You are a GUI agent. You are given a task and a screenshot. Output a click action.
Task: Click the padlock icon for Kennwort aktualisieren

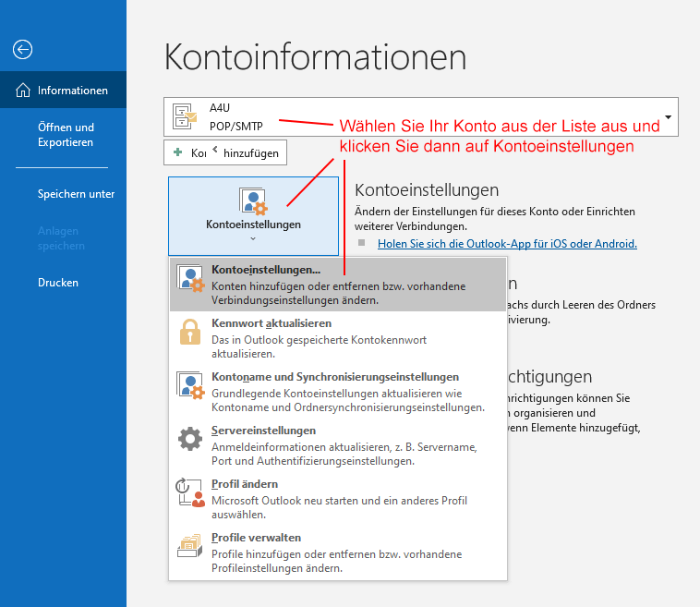(x=190, y=333)
